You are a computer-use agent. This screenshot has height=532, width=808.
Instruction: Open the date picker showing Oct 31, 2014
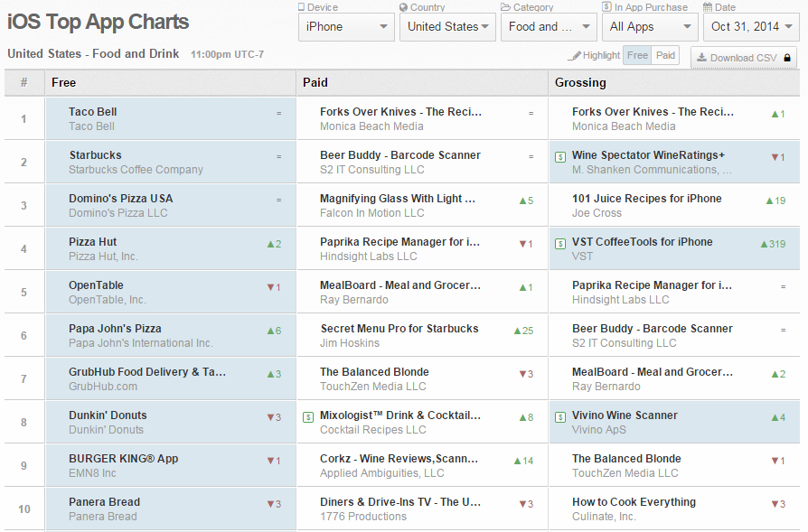(x=750, y=27)
